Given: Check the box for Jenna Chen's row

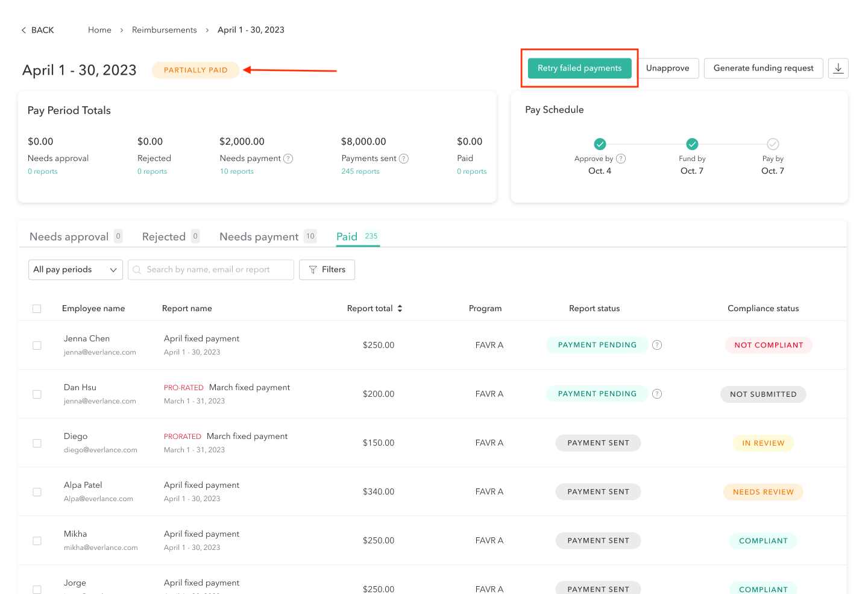Looking at the screenshot, I should coord(37,346).
